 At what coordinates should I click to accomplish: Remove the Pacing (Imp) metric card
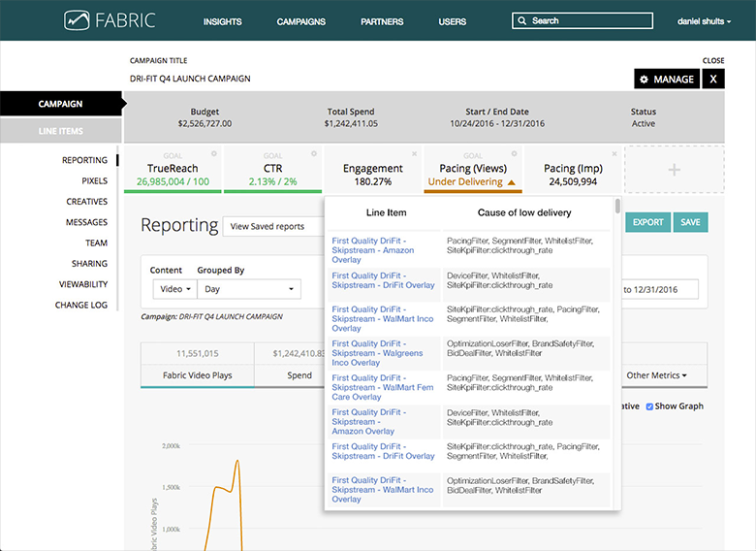tap(614, 154)
